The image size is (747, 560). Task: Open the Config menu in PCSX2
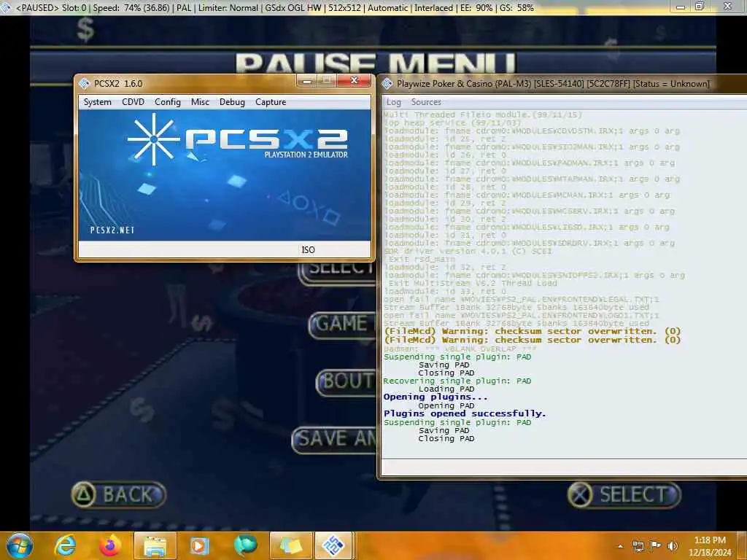[x=167, y=102]
